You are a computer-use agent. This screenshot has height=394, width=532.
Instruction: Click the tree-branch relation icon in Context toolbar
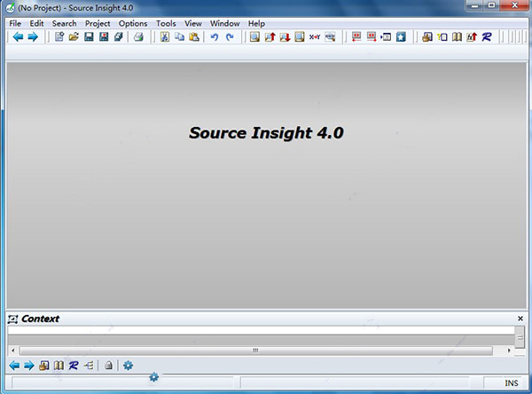point(89,366)
